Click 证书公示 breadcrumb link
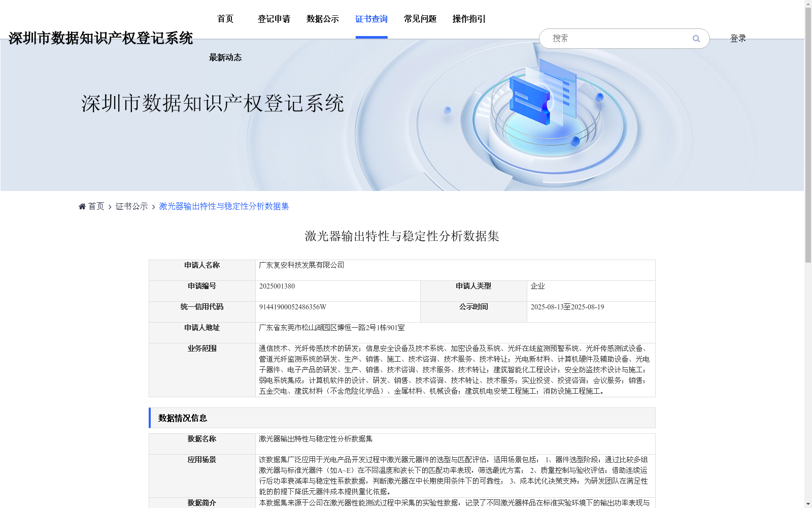Screen dimensions: 812x508 [131, 206]
